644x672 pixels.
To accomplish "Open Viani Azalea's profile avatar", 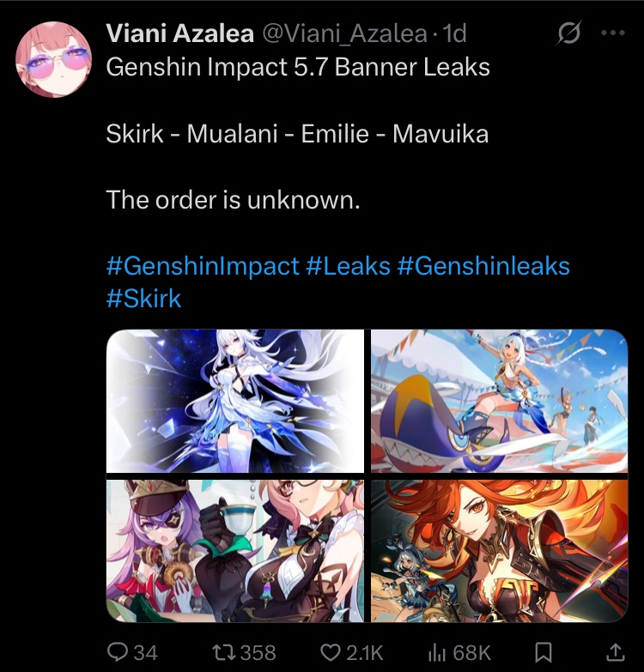I will (53, 59).
